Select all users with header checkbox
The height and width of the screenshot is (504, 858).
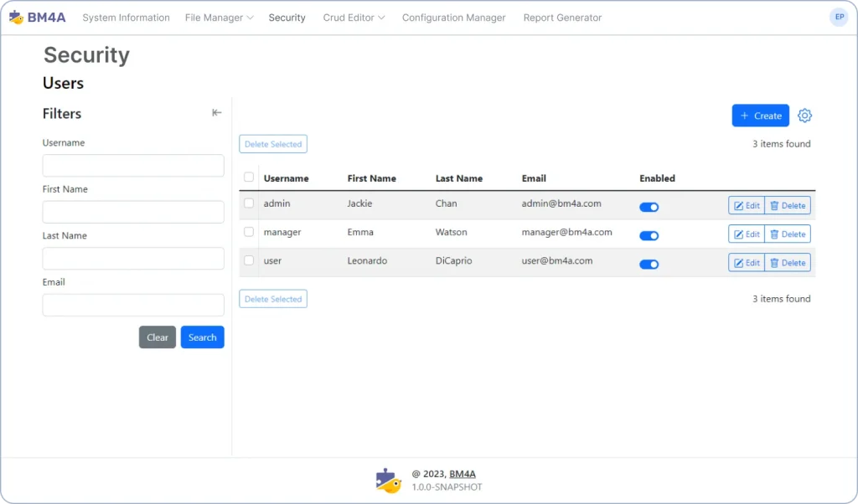coord(249,177)
